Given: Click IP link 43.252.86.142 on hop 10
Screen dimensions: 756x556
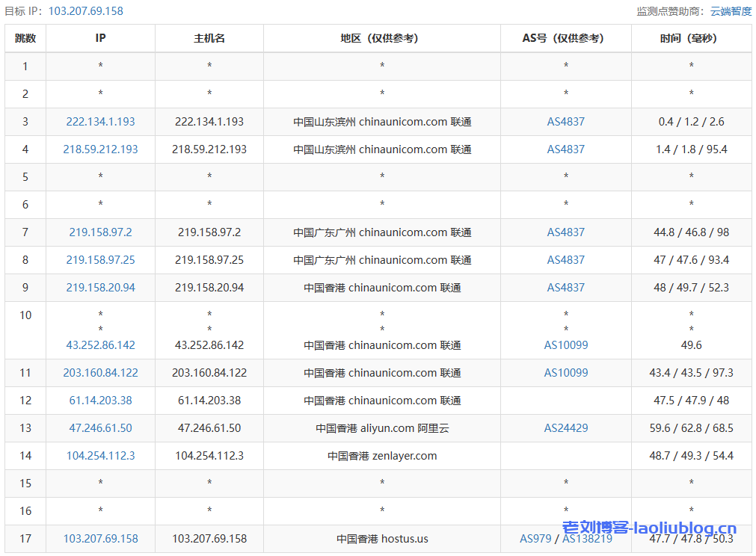Looking at the screenshot, I should click(x=99, y=345).
